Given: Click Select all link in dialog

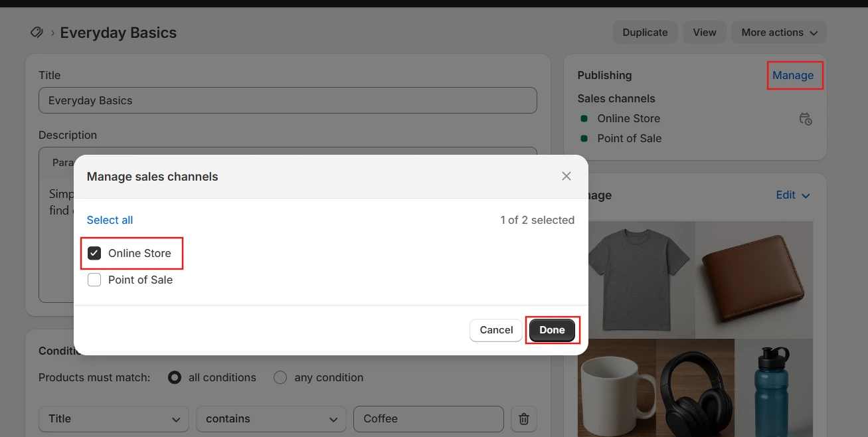Looking at the screenshot, I should click(x=110, y=220).
